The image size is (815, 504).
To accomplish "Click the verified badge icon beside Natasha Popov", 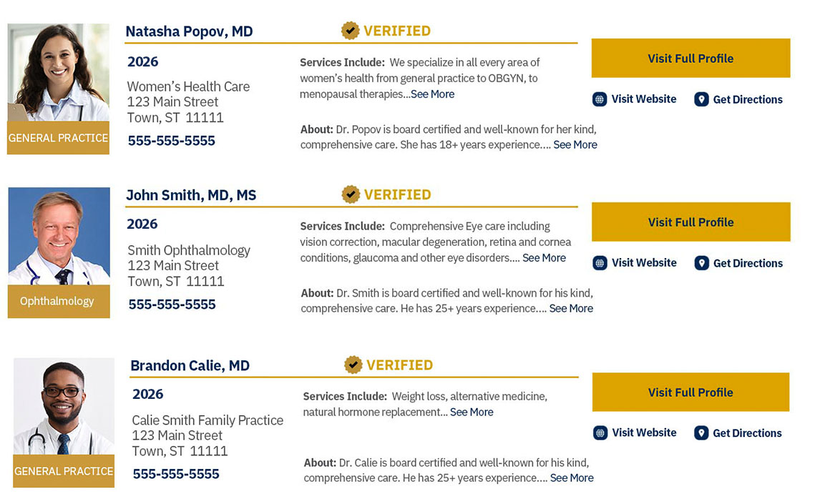I will point(350,31).
